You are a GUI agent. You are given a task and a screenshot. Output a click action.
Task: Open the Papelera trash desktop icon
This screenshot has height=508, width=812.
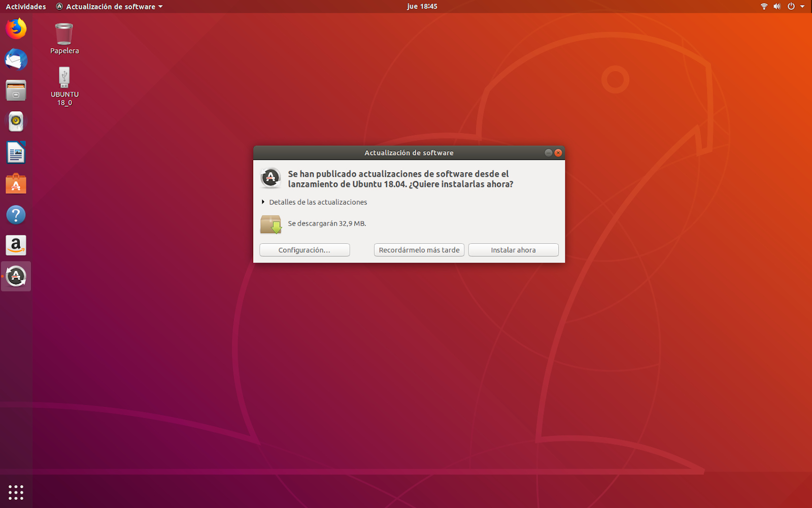click(x=64, y=39)
